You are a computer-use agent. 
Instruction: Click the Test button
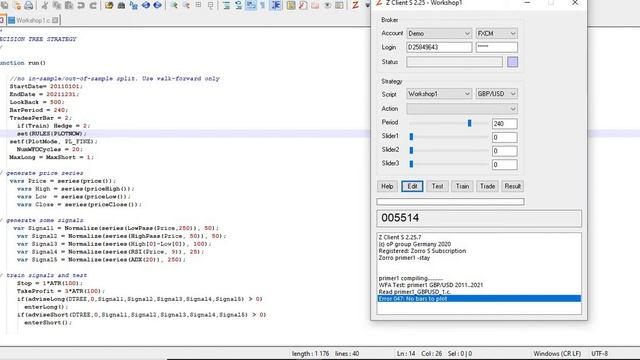(437, 187)
